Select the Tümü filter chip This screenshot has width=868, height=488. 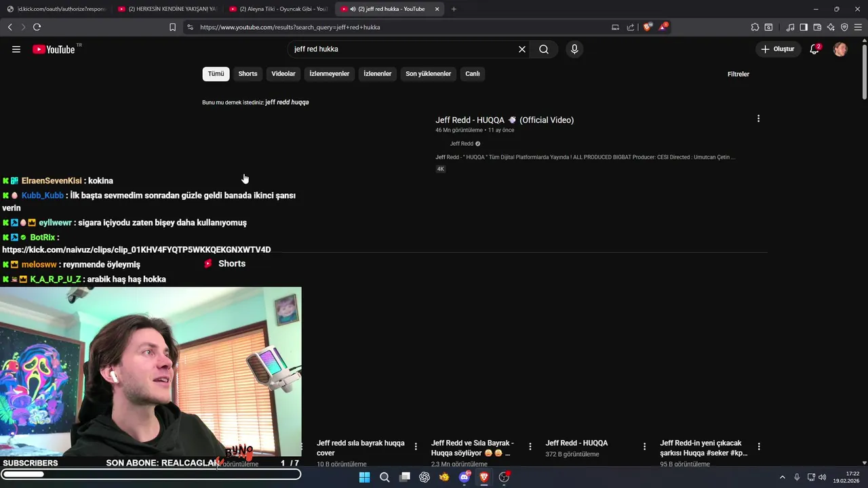(216, 74)
